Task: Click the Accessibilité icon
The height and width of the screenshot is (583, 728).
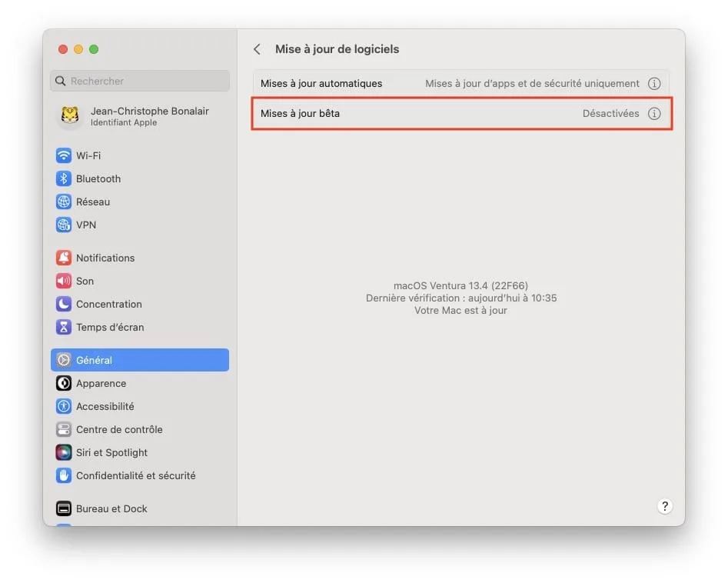Action: [x=63, y=406]
